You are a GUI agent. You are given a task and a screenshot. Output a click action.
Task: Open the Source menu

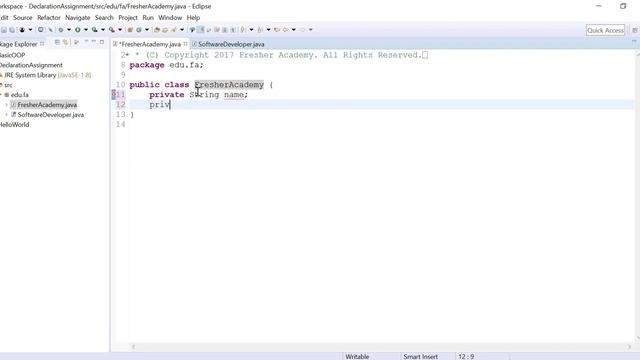22,18
